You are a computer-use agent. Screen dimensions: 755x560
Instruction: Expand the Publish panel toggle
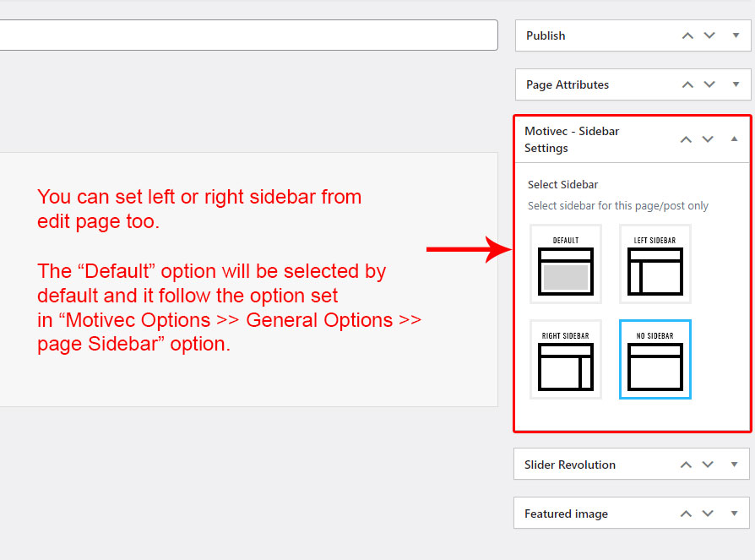pyautogui.click(x=736, y=35)
